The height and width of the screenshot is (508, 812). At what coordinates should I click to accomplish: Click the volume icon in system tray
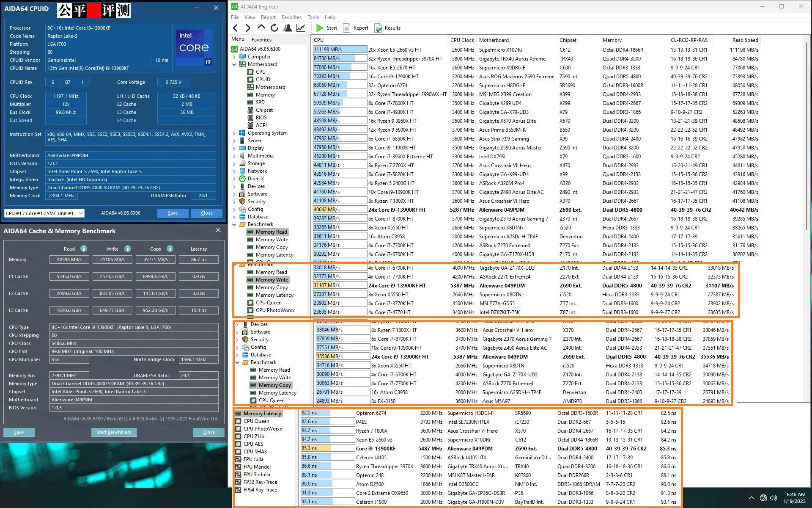[774, 498]
